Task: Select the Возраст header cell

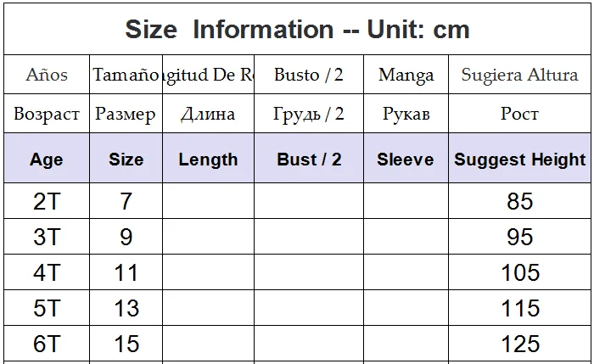Action: tap(47, 113)
